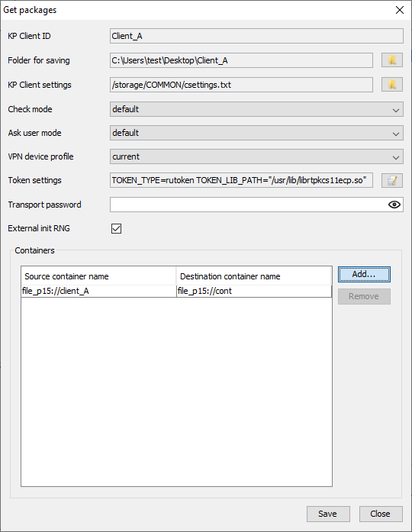Open the KP Client settings file browser
412x532 pixels.
pyautogui.click(x=392, y=85)
